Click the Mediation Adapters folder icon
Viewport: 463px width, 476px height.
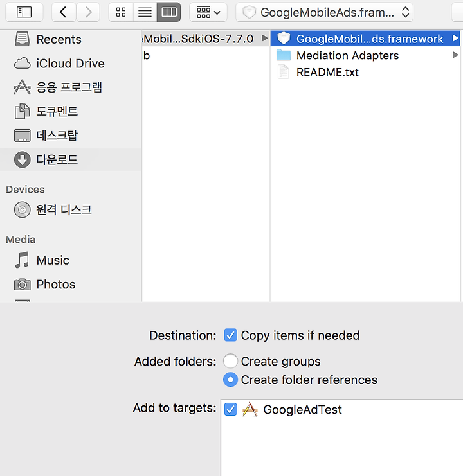click(284, 55)
